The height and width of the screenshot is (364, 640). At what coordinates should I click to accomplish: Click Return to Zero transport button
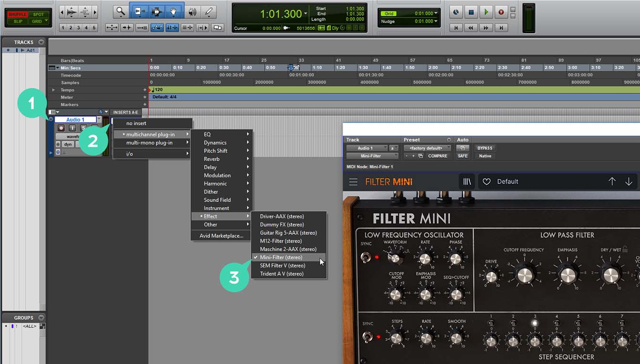pos(456,28)
